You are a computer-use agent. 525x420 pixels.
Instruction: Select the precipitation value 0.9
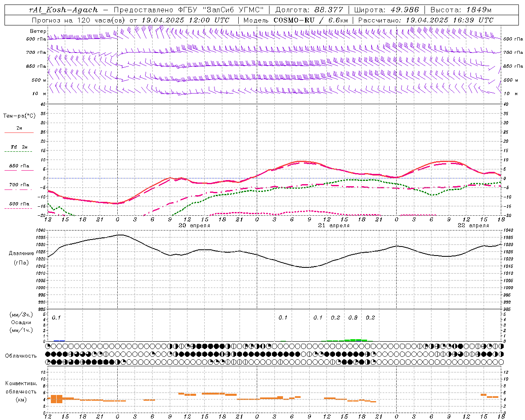[353, 317]
